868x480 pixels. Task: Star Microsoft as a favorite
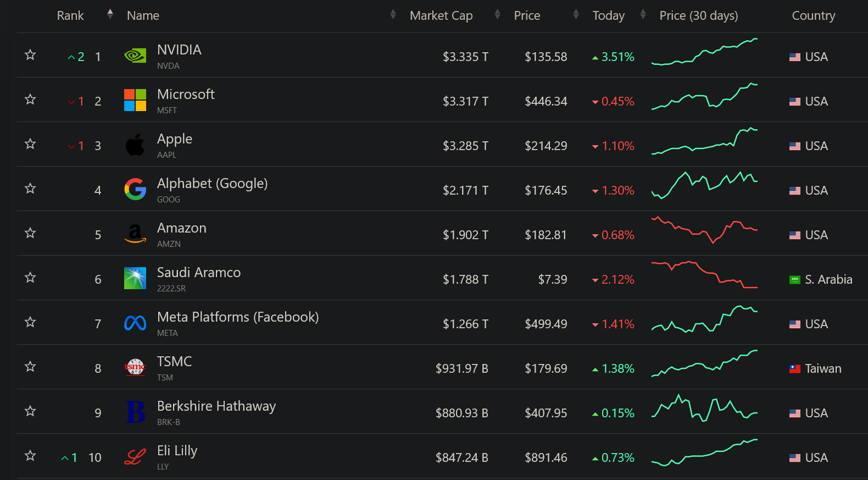30,99
